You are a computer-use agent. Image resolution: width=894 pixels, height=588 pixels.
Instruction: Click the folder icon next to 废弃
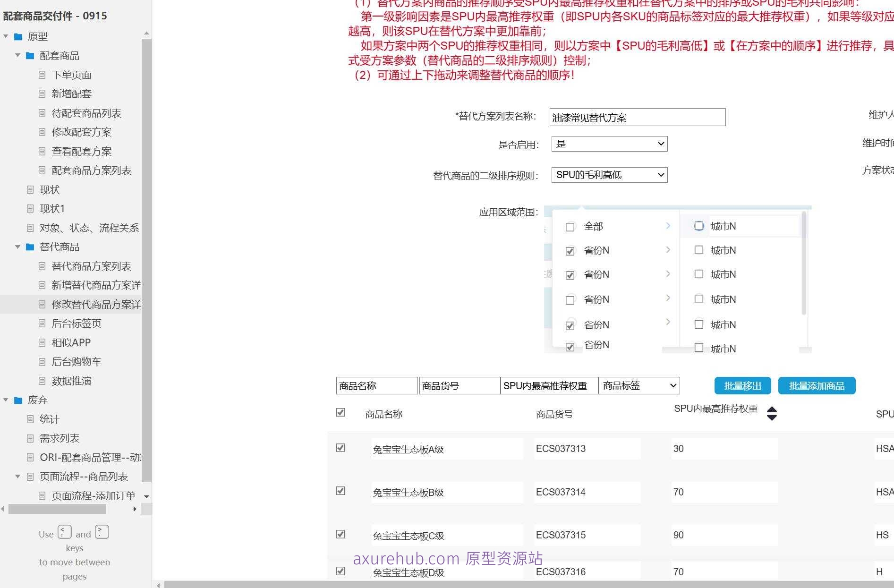[18, 400]
